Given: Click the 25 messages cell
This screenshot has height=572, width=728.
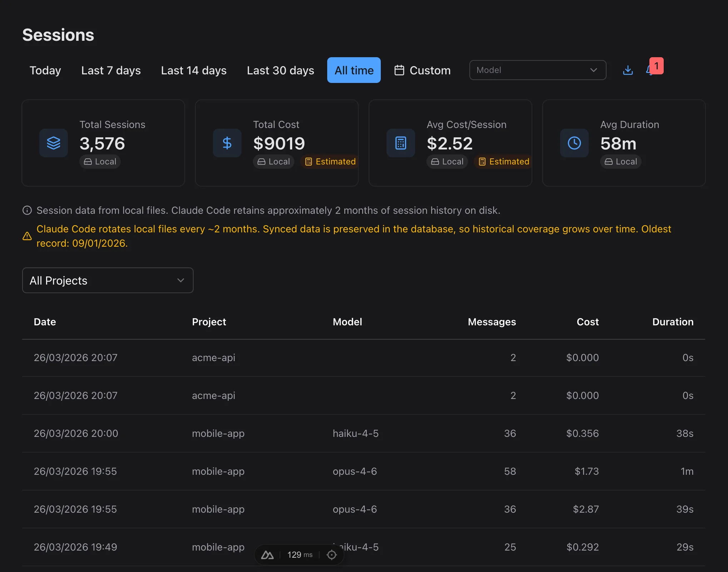Looking at the screenshot, I should pyautogui.click(x=510, y=547).
